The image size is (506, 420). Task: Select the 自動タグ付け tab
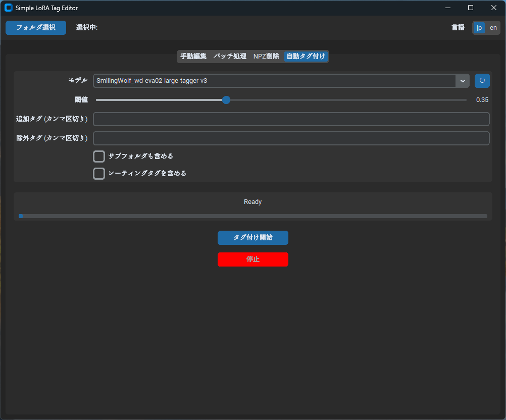click(x=306, y=57)
